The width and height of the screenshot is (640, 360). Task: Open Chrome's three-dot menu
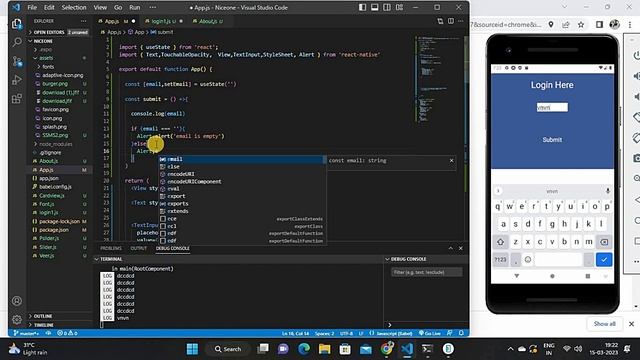point(630,24)
